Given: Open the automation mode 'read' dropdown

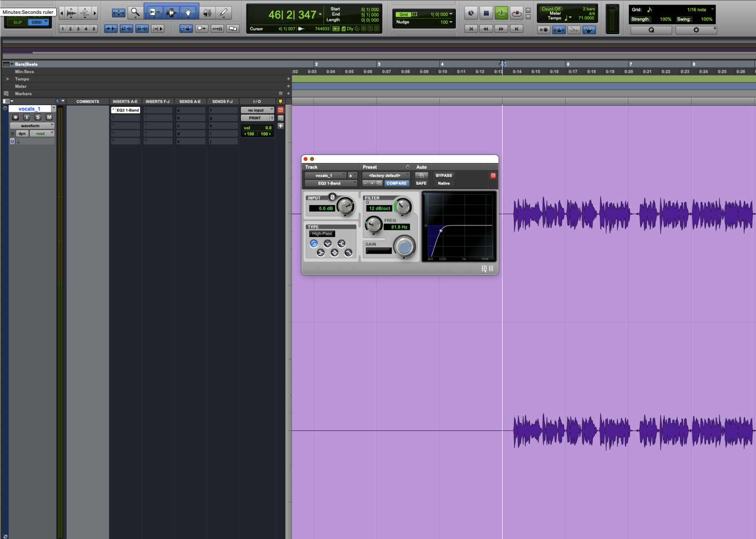Looking at the screenshot, I should (x=42, y=133).
